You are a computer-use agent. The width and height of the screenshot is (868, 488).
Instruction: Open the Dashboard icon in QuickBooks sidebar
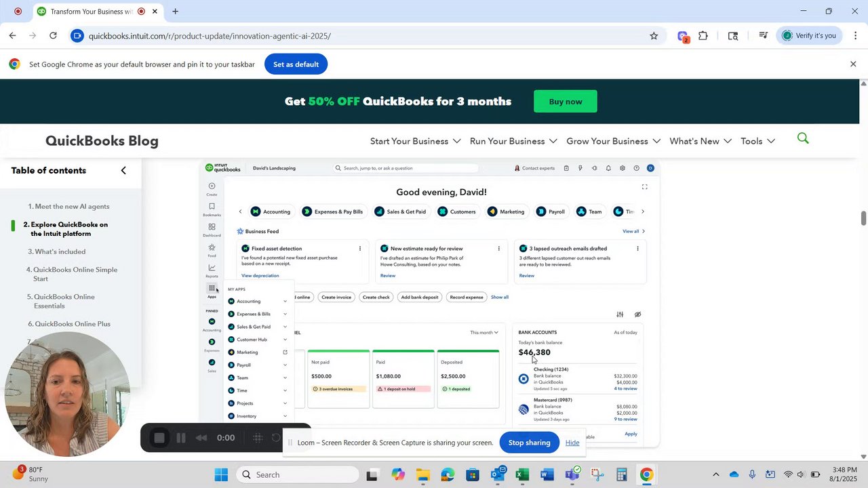click(x=212, y=227)
